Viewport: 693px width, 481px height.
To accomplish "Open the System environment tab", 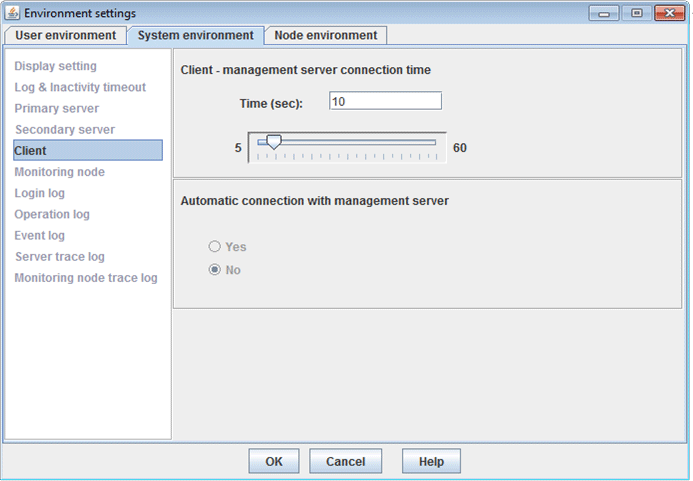I will (196, 35).
